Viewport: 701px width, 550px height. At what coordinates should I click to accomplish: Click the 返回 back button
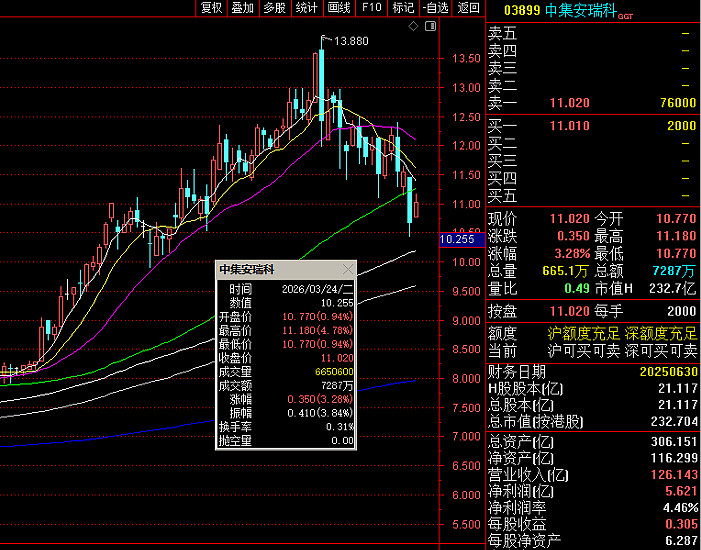pos(469,8)
